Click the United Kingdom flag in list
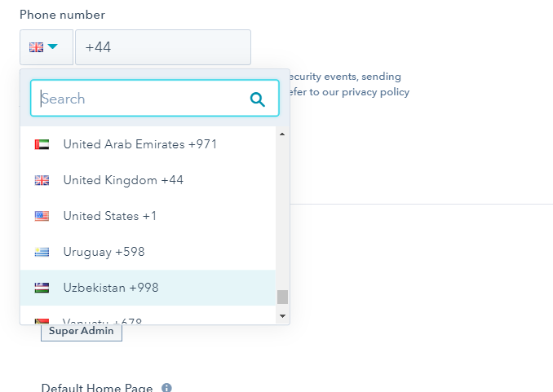This screenshot has width=553, height=392. pos(42,180)
